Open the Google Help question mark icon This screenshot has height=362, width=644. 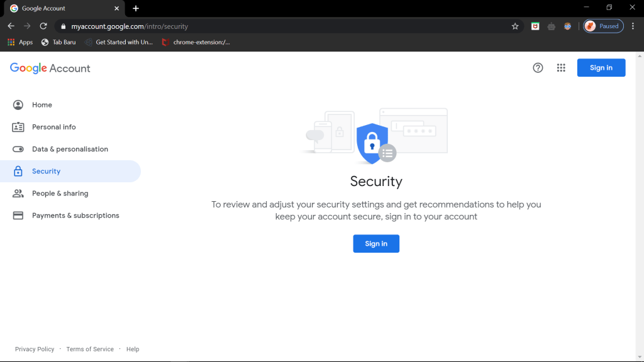point(538,68)
